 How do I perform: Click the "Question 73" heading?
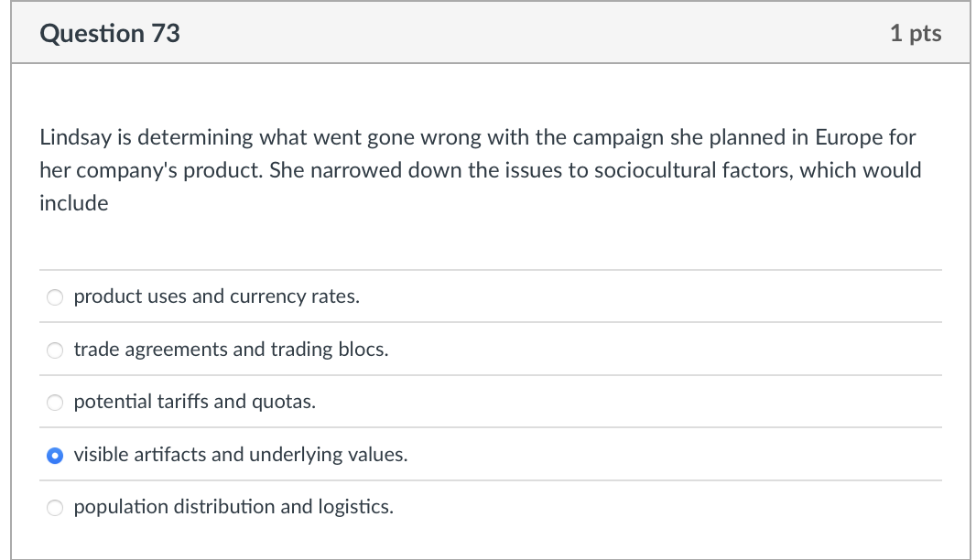(110, 34)
